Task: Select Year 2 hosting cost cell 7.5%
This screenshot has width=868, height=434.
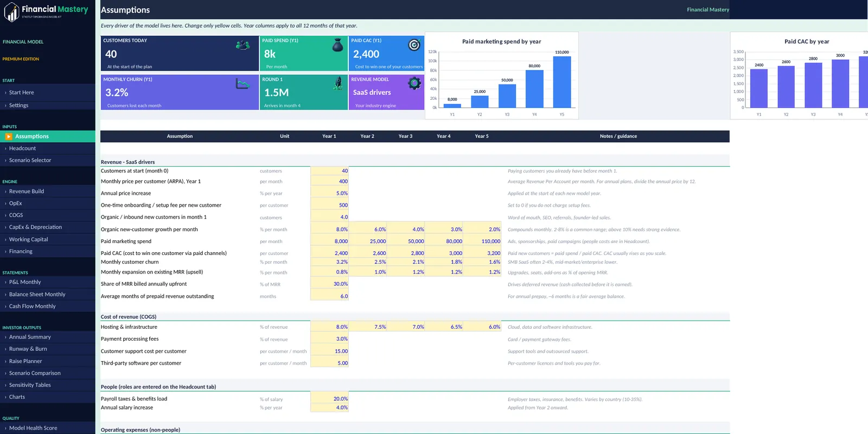Action: coord(367,327)
